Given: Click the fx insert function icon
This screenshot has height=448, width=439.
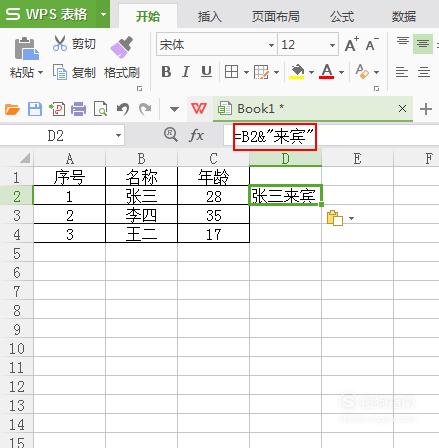Looking at the screenshot, I should click(x=196, y=135).
